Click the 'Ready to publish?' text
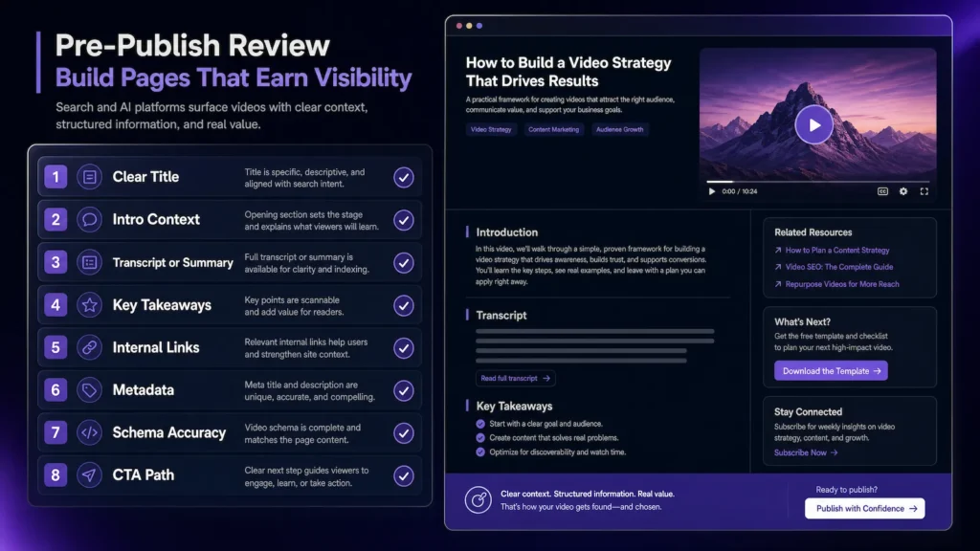The height and width of the screenshot is (551, 980). [846, 490]
